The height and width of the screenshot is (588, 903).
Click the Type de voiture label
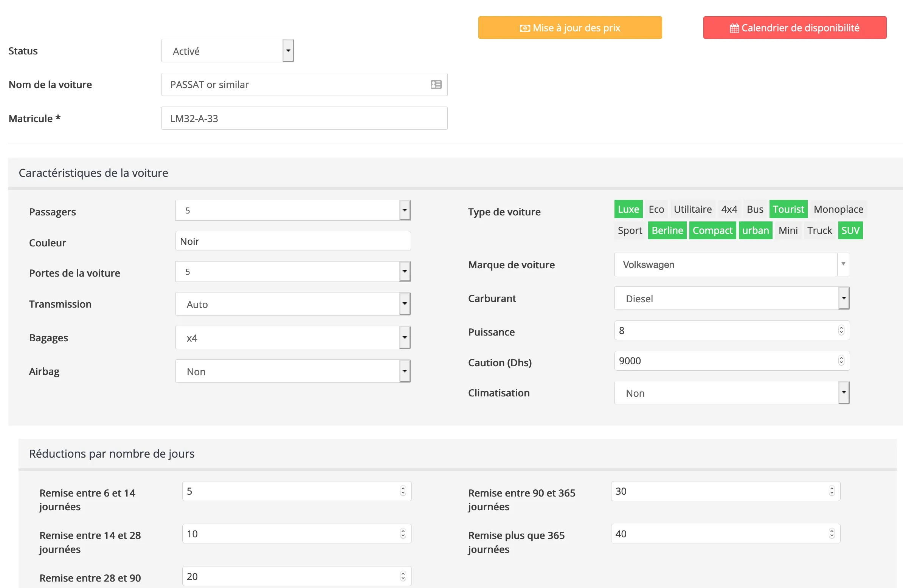504,212
